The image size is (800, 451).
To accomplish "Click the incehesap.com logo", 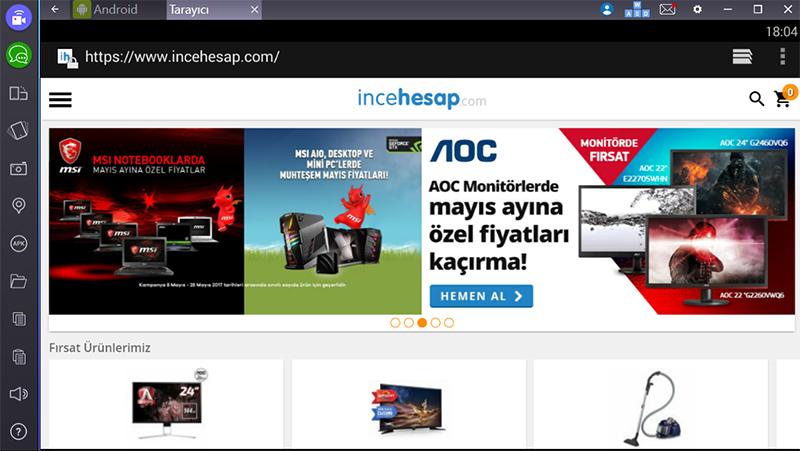I will [422, 98].
